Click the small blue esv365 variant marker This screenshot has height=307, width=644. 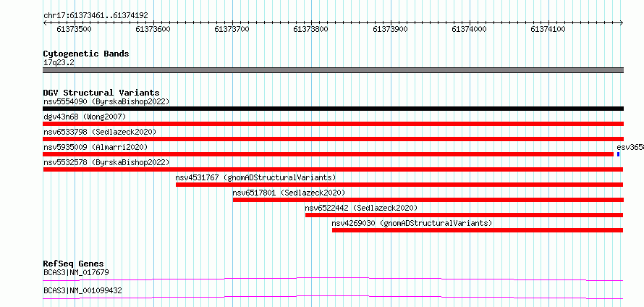(x=618, y=154)
